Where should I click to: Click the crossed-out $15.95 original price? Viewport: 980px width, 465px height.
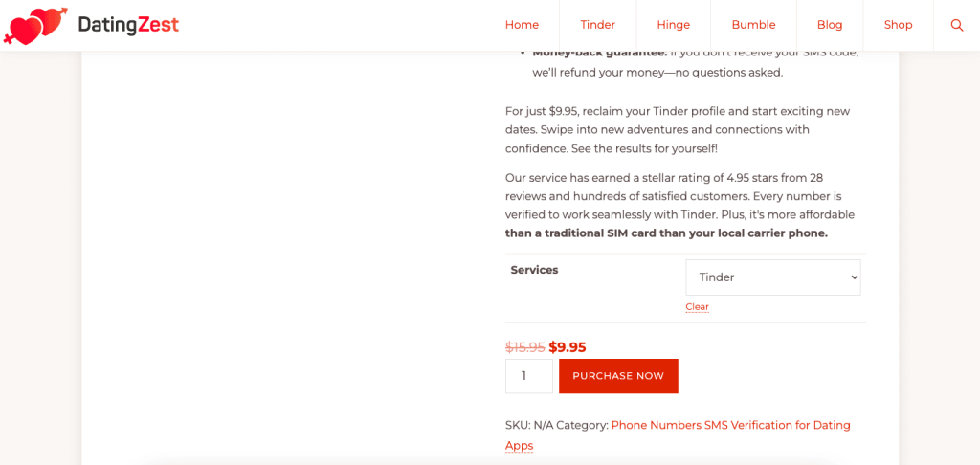524,347
